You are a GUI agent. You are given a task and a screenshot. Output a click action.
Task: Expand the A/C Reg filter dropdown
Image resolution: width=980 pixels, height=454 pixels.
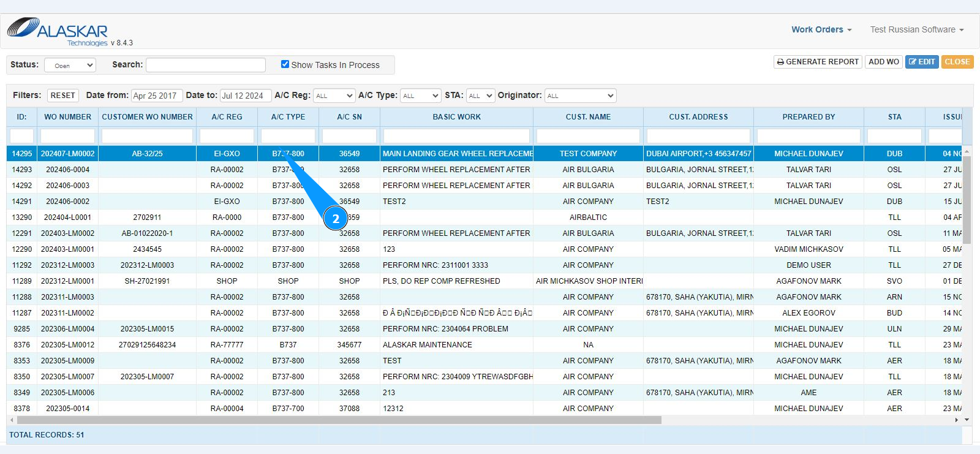334,96
